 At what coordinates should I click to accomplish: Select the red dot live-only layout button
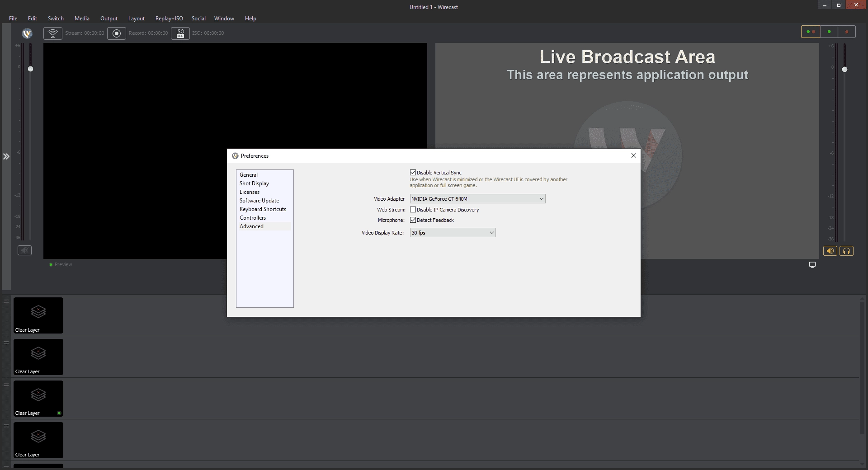847,32
